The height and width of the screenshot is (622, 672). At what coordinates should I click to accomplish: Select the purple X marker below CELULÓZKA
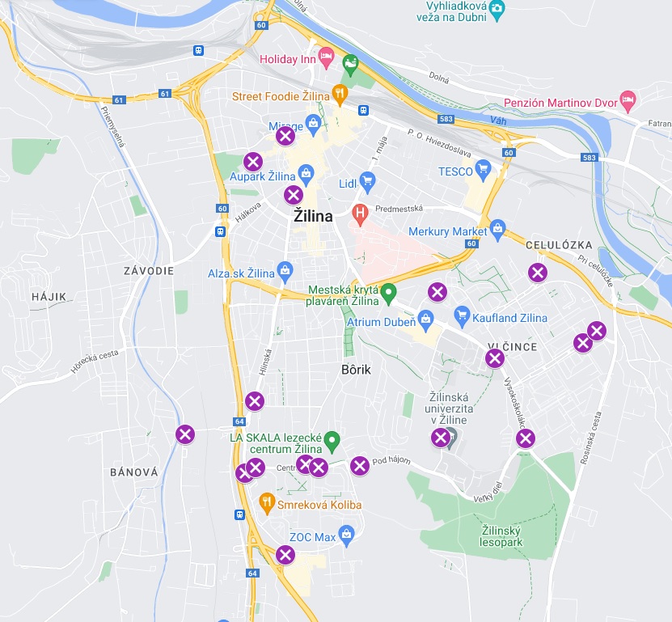tap(538, 273)
